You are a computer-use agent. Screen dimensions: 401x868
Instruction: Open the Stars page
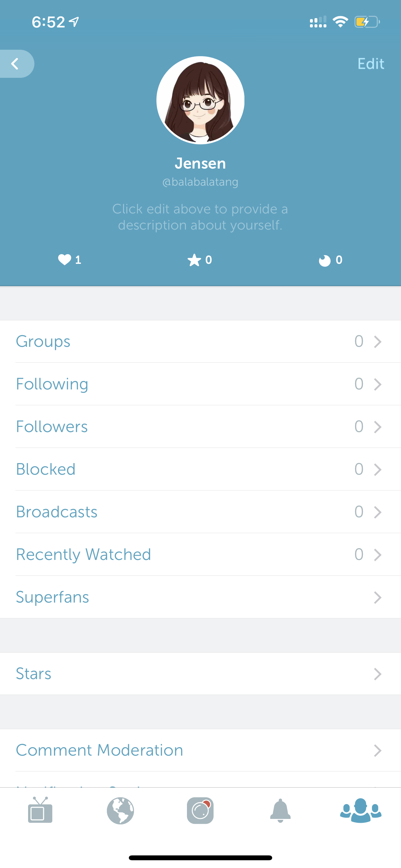tap(200, 674)
